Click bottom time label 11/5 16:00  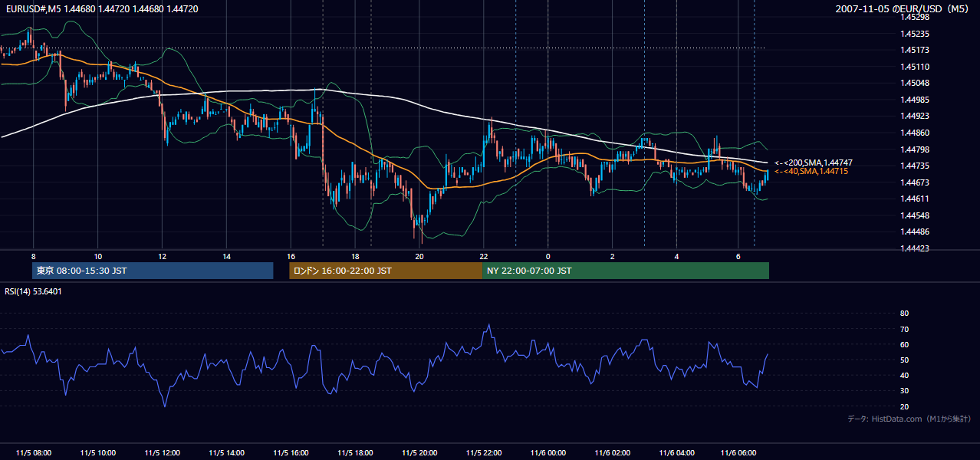(x=291, y=453)
